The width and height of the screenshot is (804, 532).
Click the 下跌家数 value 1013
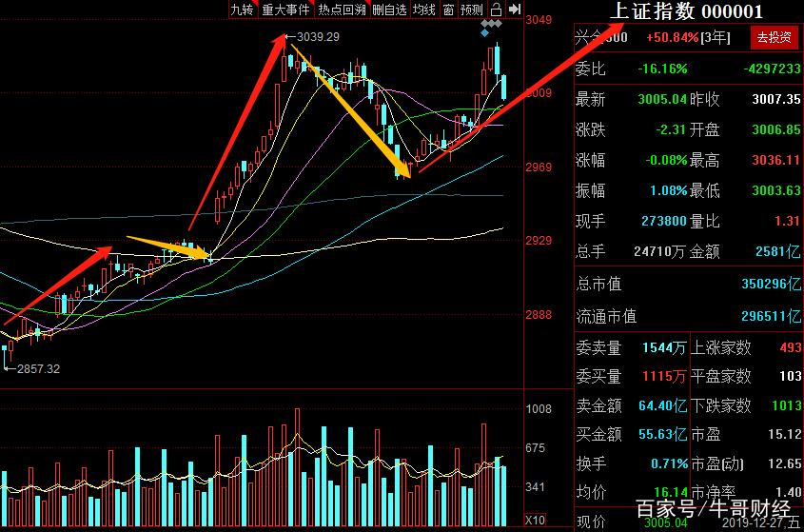tap(786, 405)
